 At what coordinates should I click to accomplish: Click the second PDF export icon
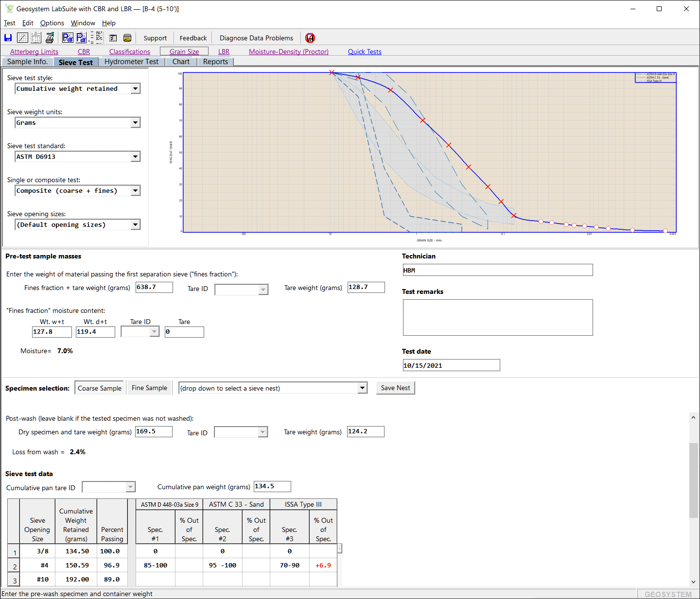point(81,38)
